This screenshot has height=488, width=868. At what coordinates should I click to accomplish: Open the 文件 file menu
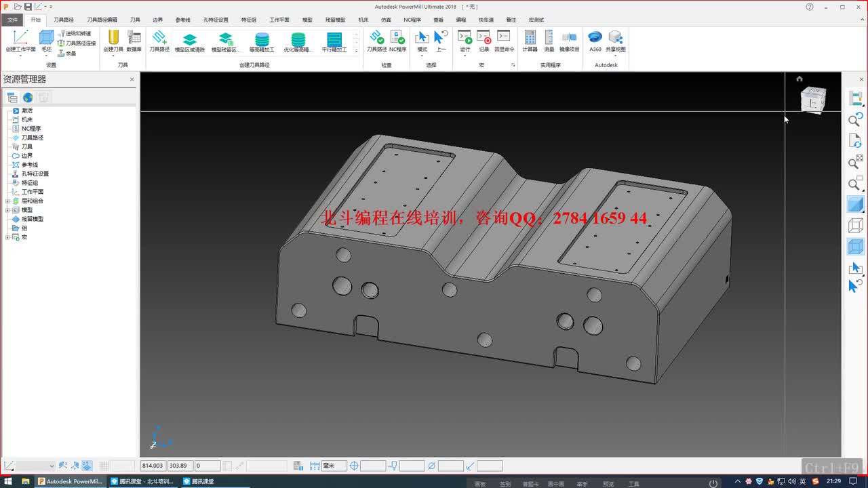click(x=13, y=20)
